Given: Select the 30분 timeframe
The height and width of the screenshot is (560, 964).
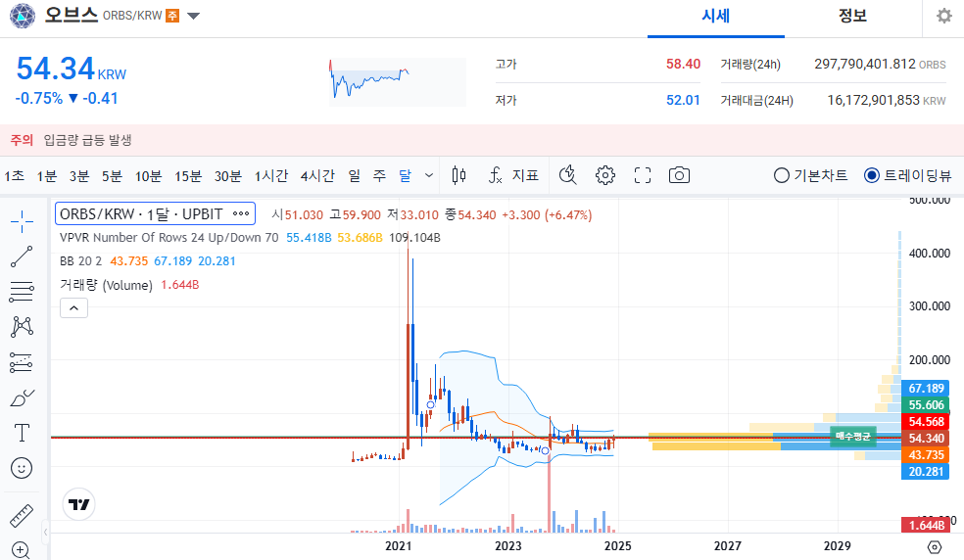Looking at the screenshot, I should click(228, 176).
